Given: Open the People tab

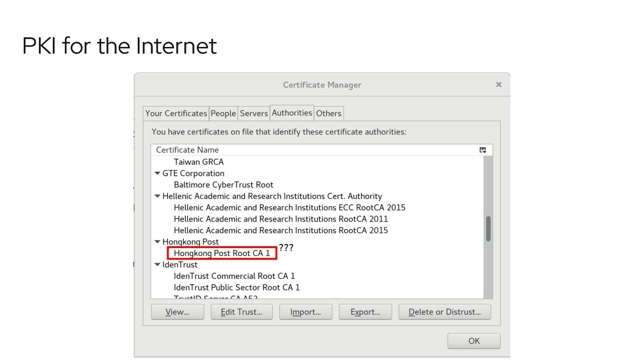Looking at the screenshot, I should [x=223, y=114].
